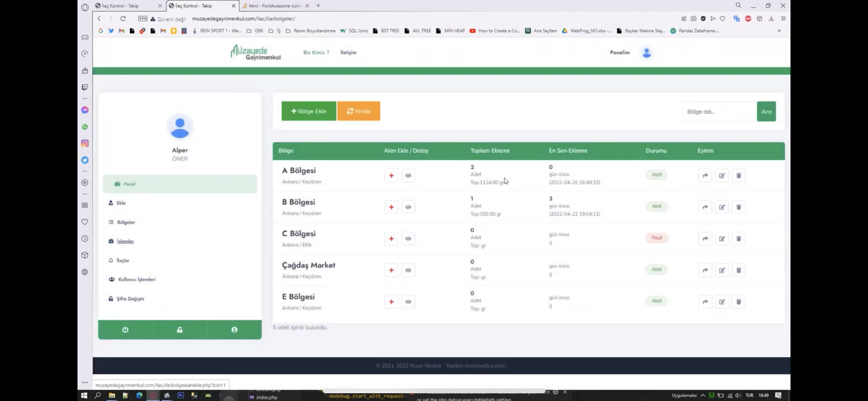Click the power icon in sidebar footer
Viewport: 868px width, 401px height.
point(125,330)
